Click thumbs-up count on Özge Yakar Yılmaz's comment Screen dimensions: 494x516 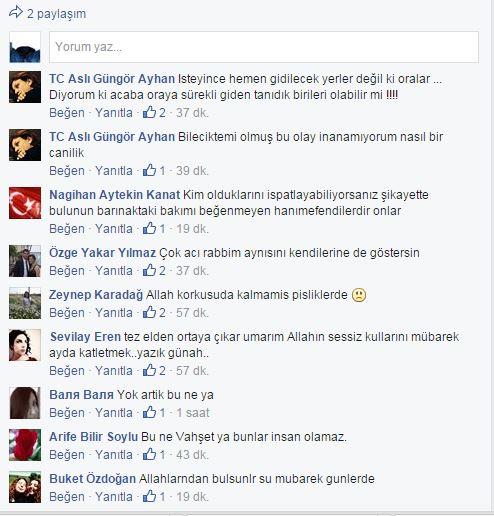coord(162,270)
